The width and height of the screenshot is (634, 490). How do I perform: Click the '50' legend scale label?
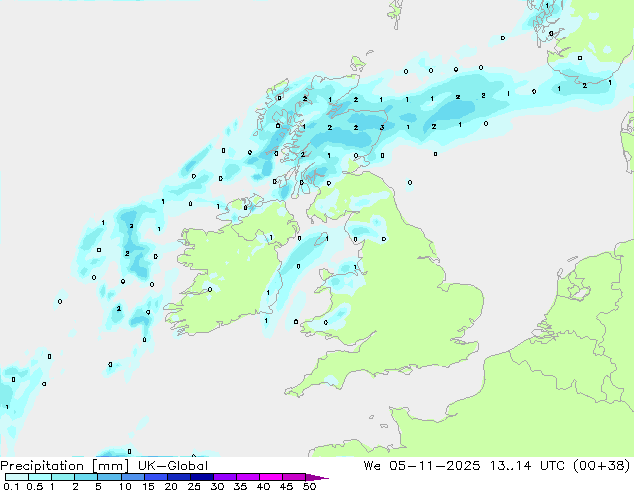click(x=309, y=486)
